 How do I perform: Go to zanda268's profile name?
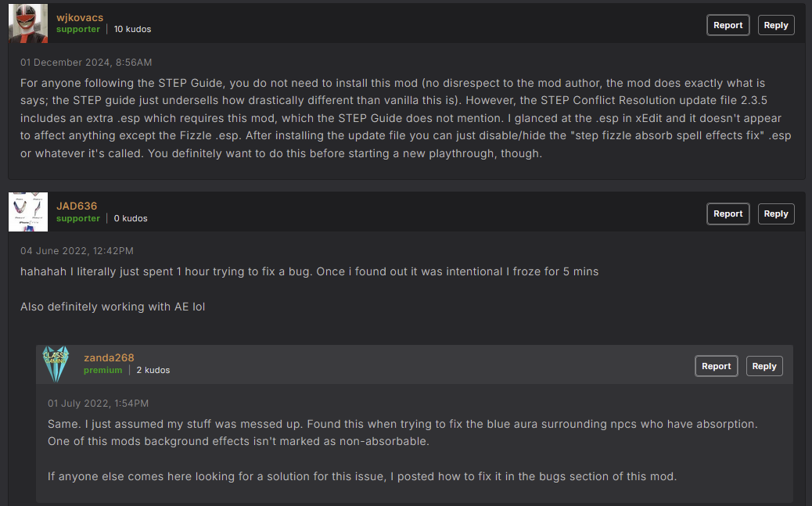point(109,357)
